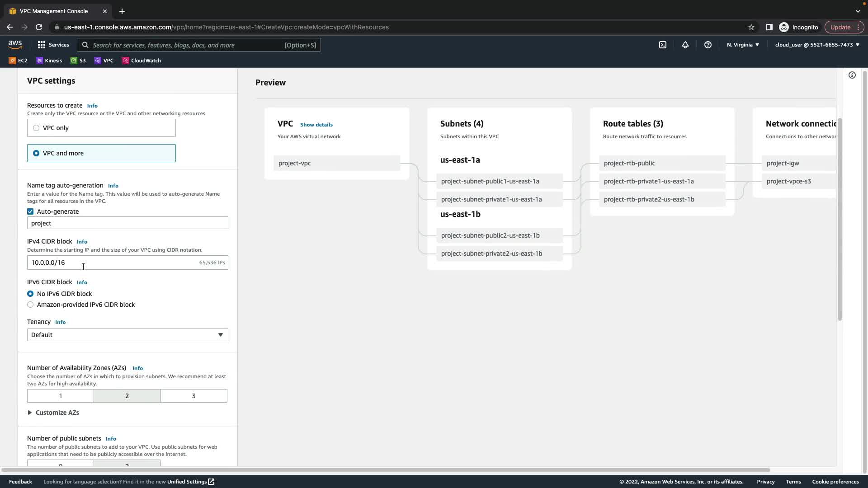Open AWS CloudShell icon in top bar
The image size is (868, 488).
[x=663, y=45]
